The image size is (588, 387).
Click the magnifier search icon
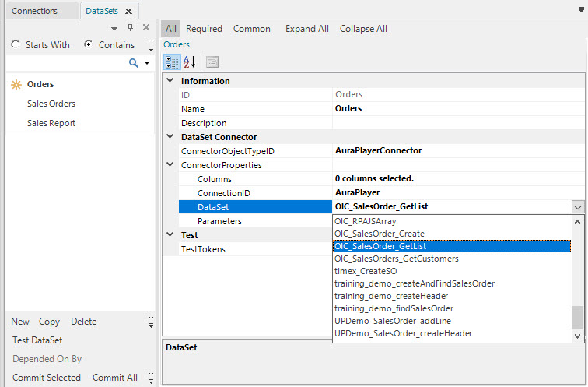pos(134,63)
